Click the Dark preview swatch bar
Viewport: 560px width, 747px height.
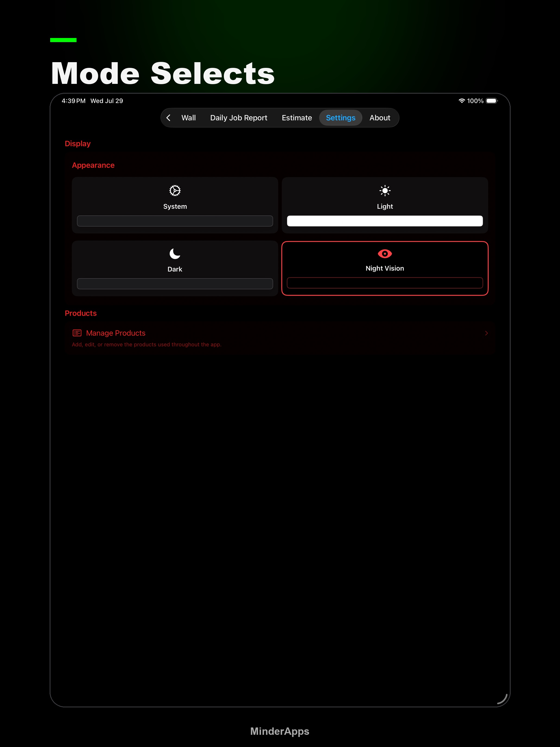(x=175, y=284)
